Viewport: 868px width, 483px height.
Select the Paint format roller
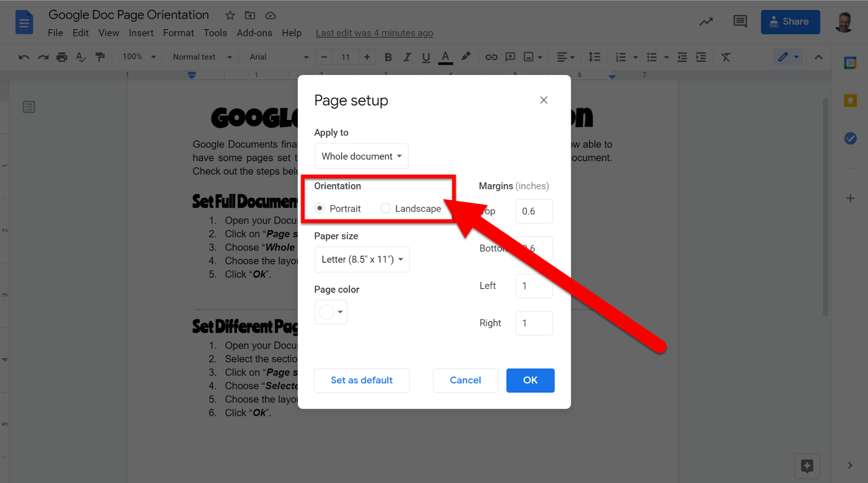(x=100, y=57)
